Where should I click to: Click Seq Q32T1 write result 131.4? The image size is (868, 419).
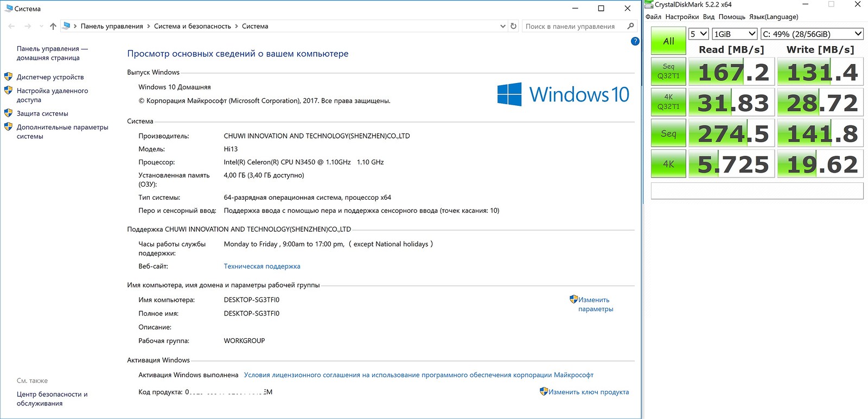820,72
